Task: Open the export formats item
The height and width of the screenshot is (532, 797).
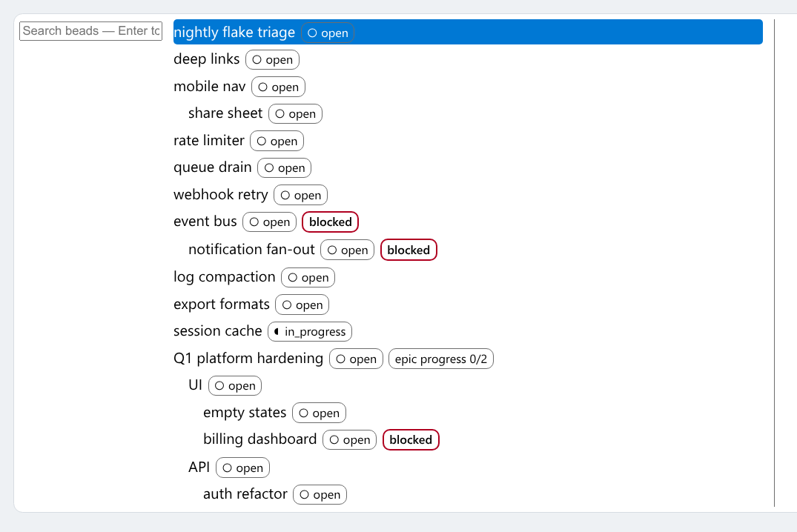Action: [x=468, y=305]
